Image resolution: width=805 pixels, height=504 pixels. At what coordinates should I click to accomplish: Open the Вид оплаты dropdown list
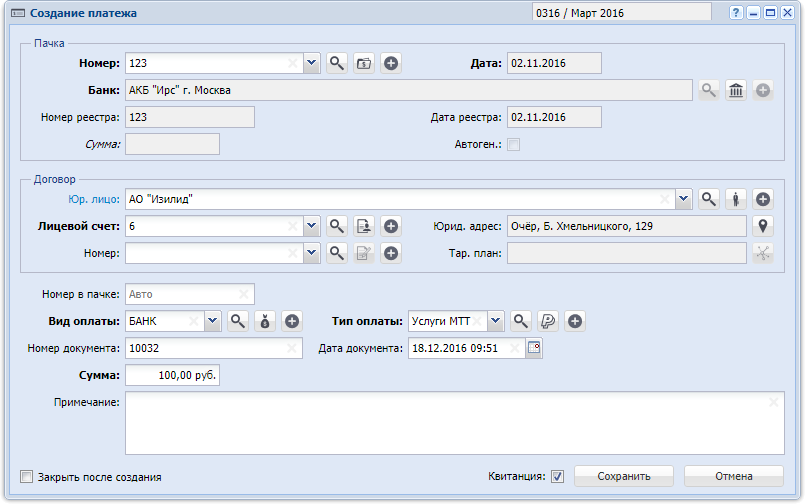pos(213,321)
